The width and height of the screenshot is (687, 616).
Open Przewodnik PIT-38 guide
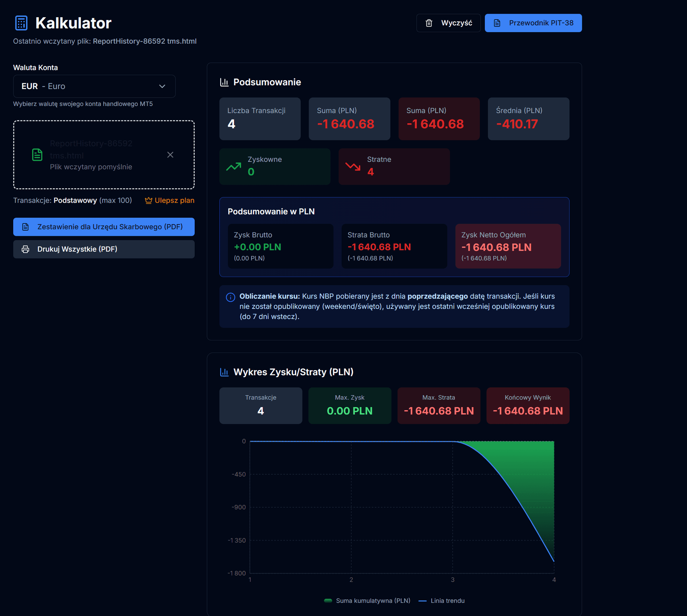pyautogui.click(x=533, y=23)
